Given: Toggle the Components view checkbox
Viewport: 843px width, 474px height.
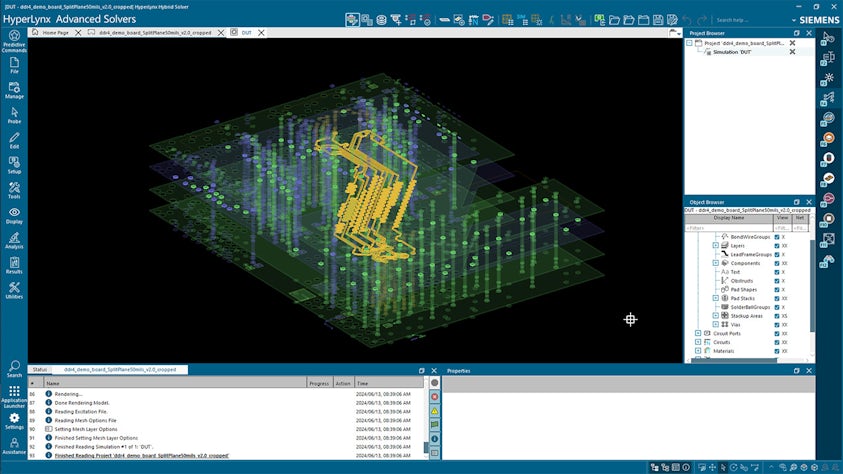Looking at the screenshot, I should pos(777,263).
